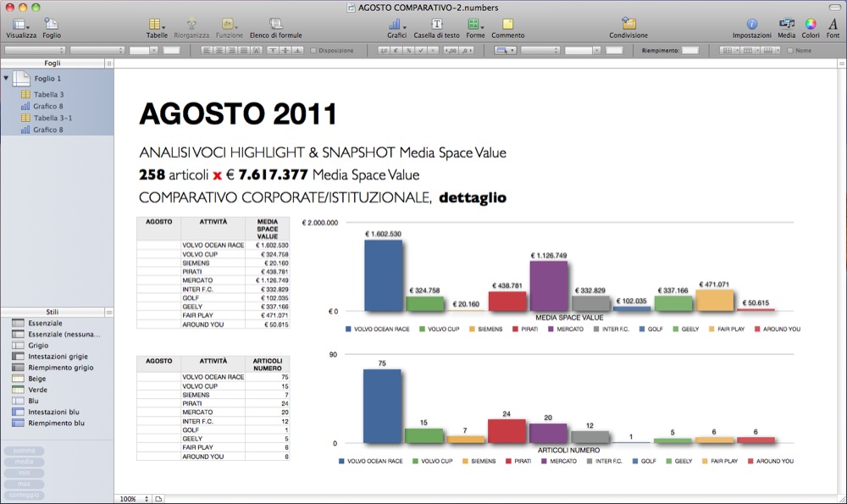Click the Riempimento fill color well
This screenshot has height=504, width=847.
pos(690,51)
